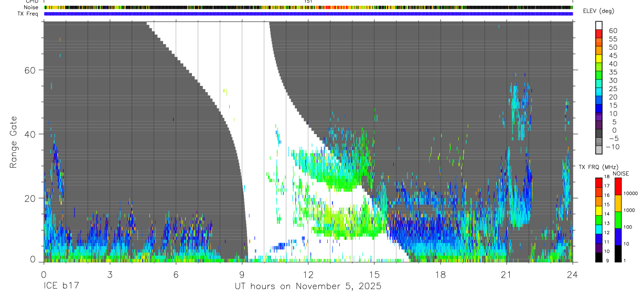Screen dimensions: 644x297
Task: Select the red segment of TX FRQ color bar
Action: 599,183
